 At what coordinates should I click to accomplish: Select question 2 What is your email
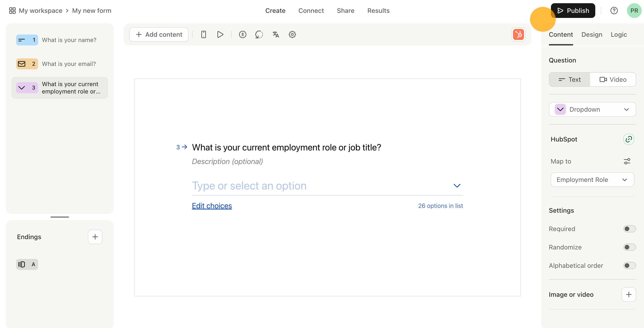pos(60,64)
